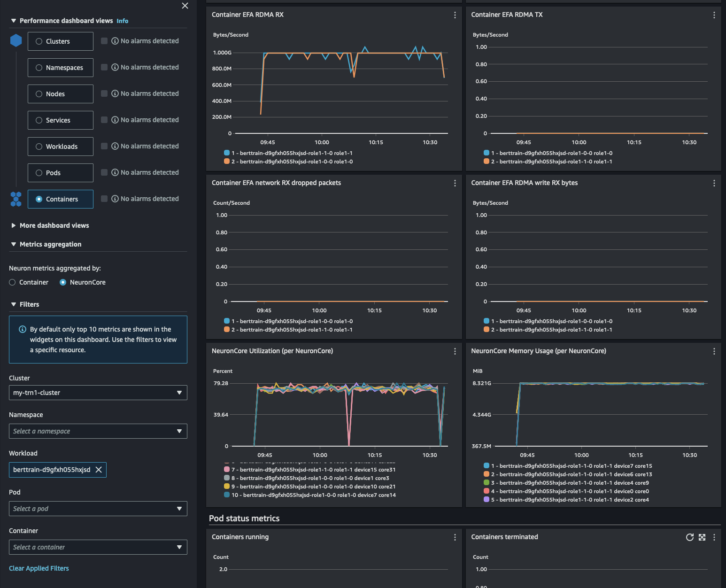Aggregate Neuron metrics by Container
Viewport: 726px width, 588px height.
13,282
